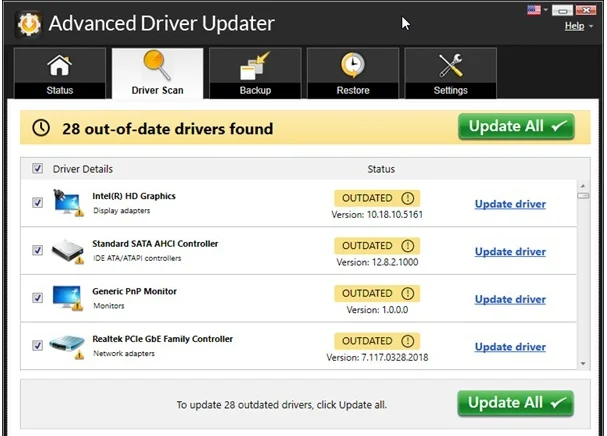Switch to the Driver Scan tab
This screenshot has height=436, width=607.
coord(157,74)
